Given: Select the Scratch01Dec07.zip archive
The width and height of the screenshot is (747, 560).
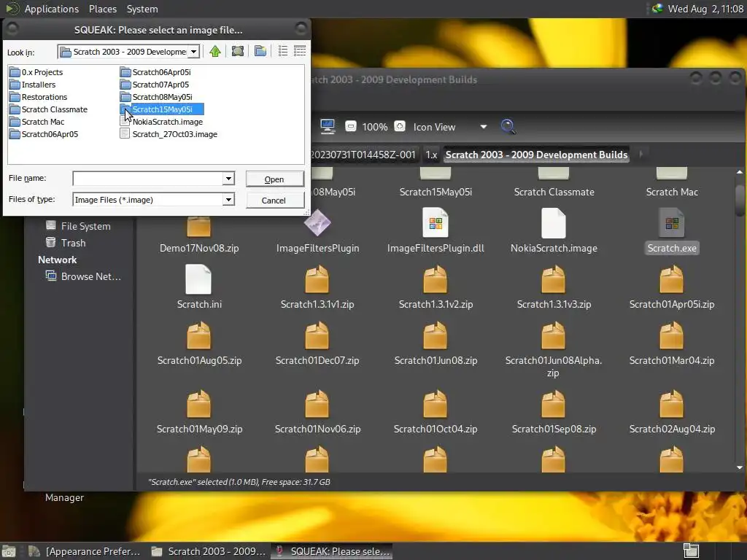Looking at the screenshot, I should 317,344.
